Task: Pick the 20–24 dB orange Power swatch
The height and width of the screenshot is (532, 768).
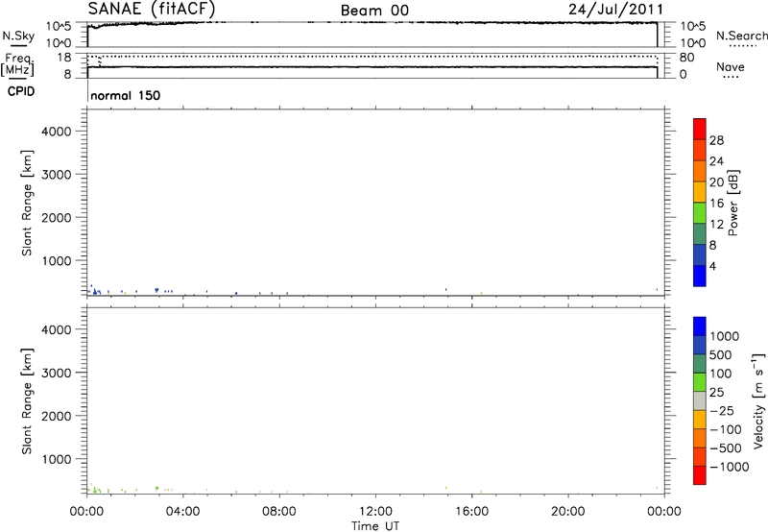Action: pos(700,171)
